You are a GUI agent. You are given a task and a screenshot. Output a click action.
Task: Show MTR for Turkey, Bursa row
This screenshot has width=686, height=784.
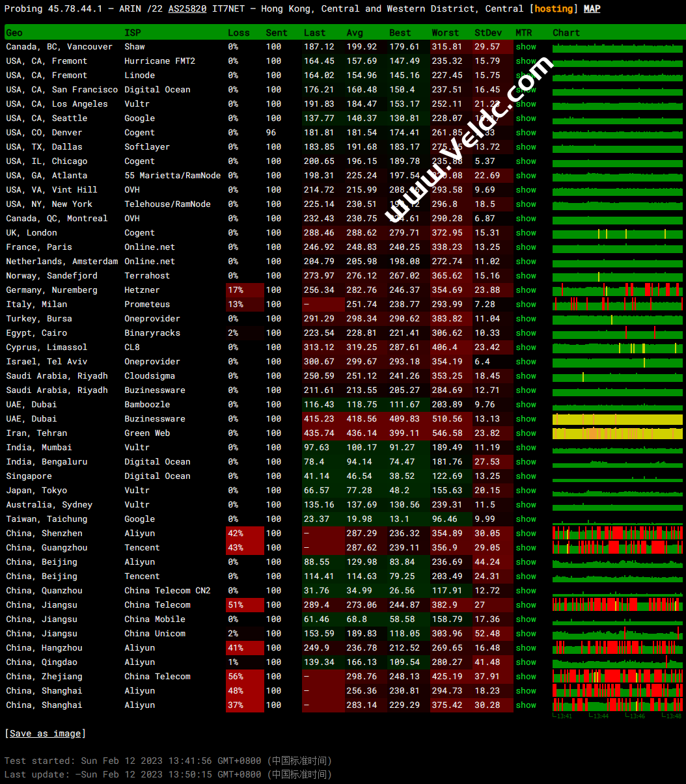click(x=526, y=319)
